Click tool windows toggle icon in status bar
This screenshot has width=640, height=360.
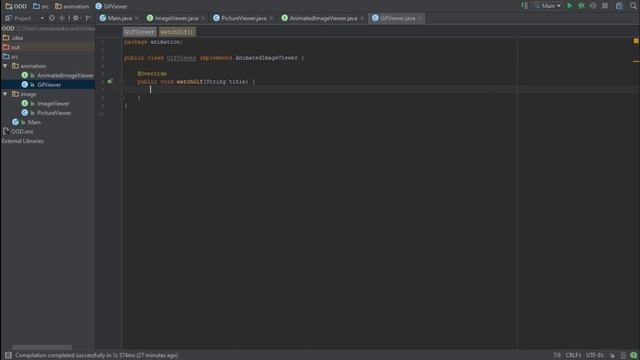(x=8, y=356)
